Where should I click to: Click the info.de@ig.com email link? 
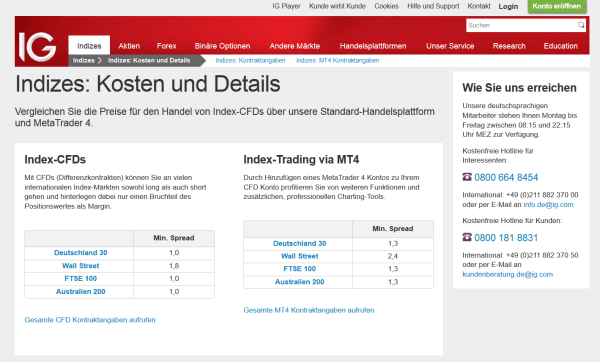click(x=548, y=204)
